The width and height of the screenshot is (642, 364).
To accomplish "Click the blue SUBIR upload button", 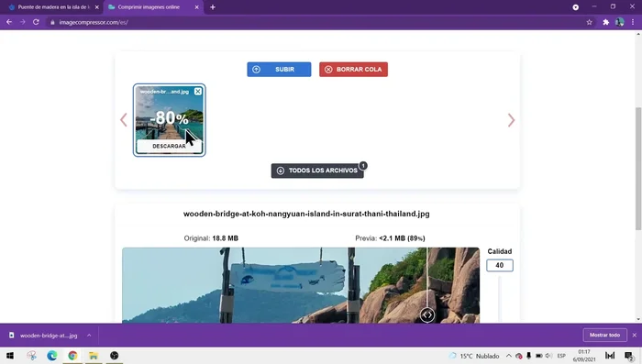I will click(x=279, y=69).
